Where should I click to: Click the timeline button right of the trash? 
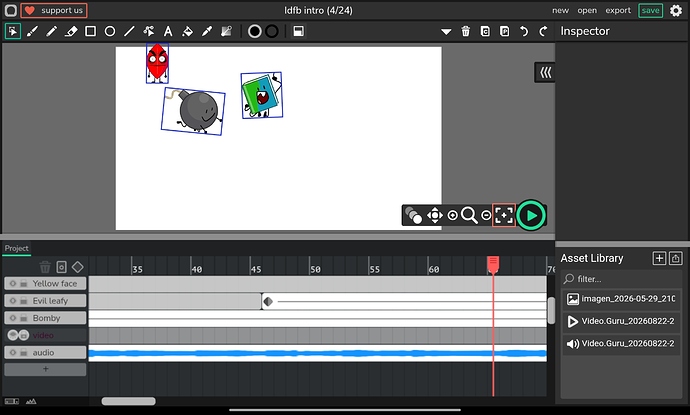click(x=62, y=267)
